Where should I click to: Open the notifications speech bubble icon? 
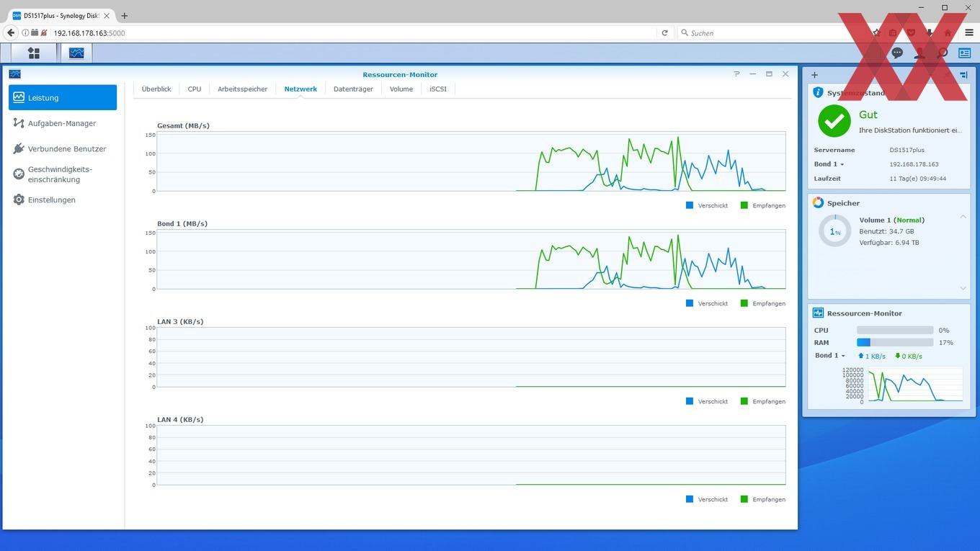click(897, 53)
